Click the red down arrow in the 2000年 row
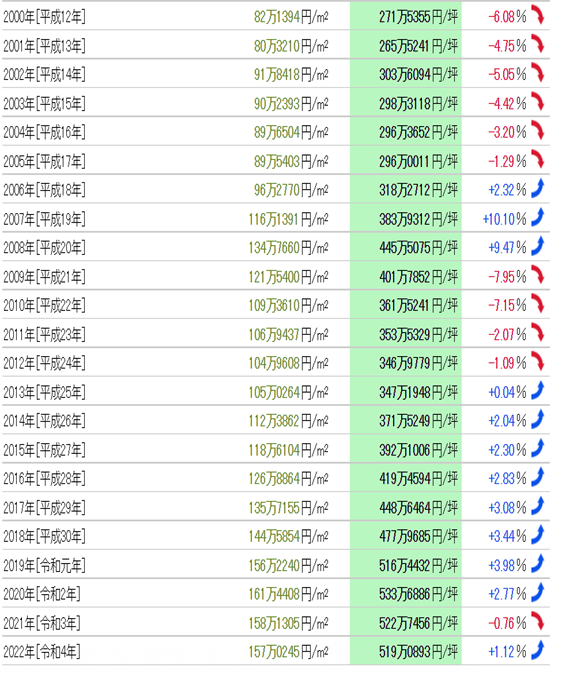This screenshot has width=566, height=675. (537, 15)
